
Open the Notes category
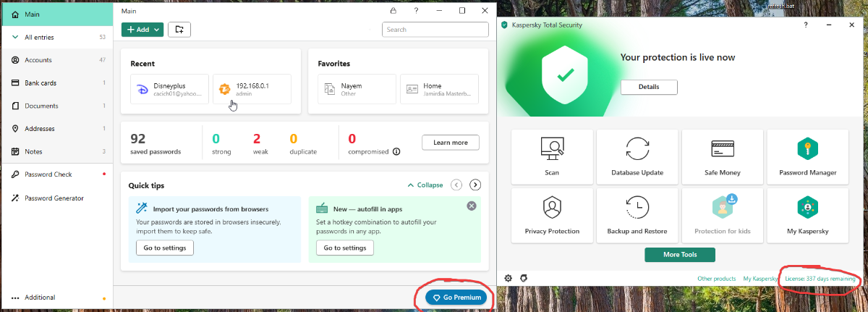(x=56, y=151)
